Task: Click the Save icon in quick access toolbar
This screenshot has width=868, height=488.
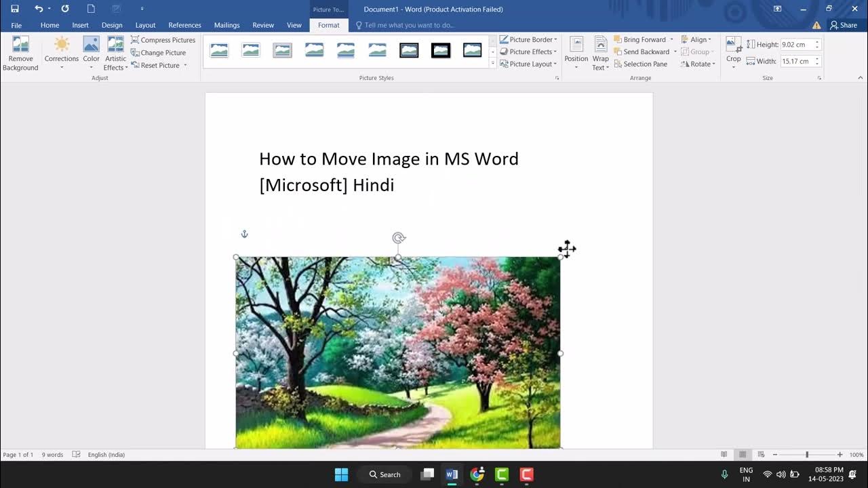Action: point(15,9)
